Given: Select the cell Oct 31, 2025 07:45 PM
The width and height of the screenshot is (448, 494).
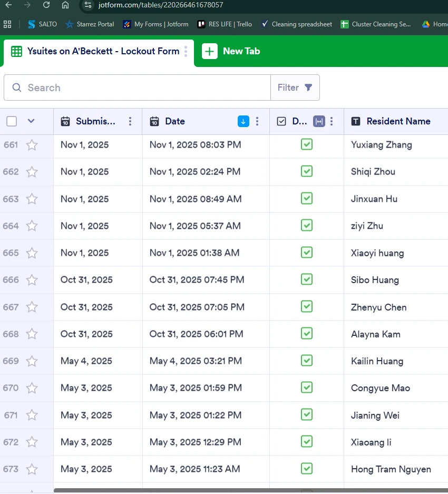Looking at the screenshot, I should 206,280.
